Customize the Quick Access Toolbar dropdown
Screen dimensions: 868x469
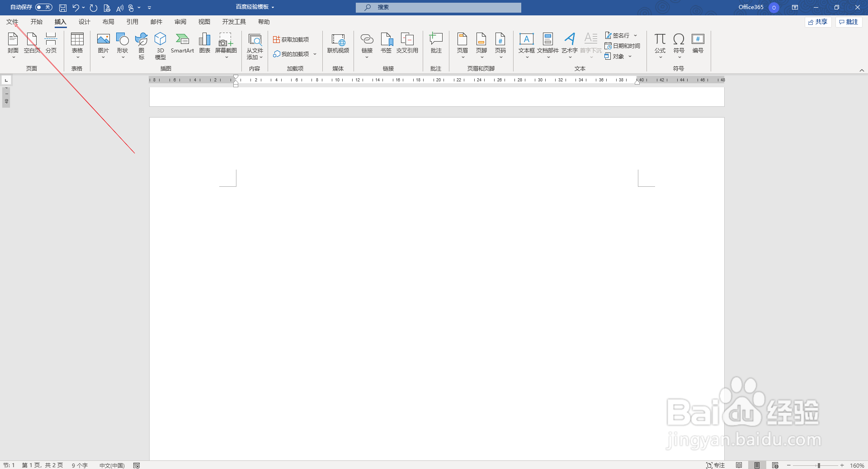pos(149,8)
